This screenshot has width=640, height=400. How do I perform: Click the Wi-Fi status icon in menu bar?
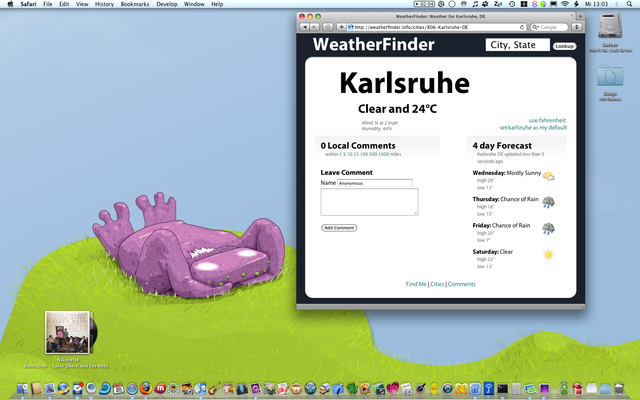(x=565, y=4)
